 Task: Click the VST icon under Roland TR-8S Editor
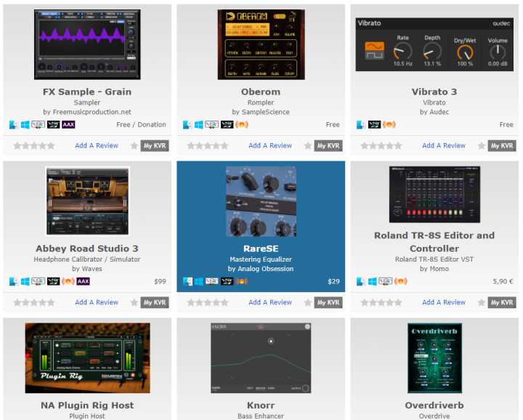tap(385, 281)
